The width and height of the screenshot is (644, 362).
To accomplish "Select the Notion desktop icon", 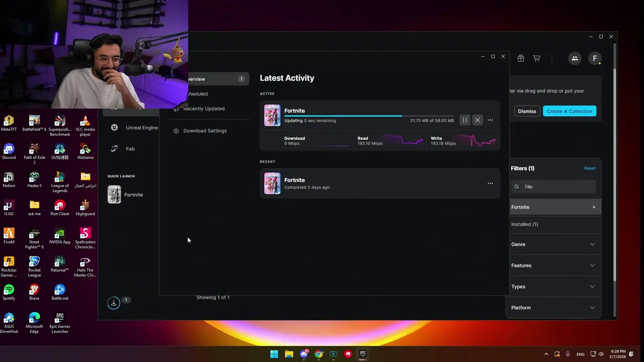I will [x=9, y=179].
